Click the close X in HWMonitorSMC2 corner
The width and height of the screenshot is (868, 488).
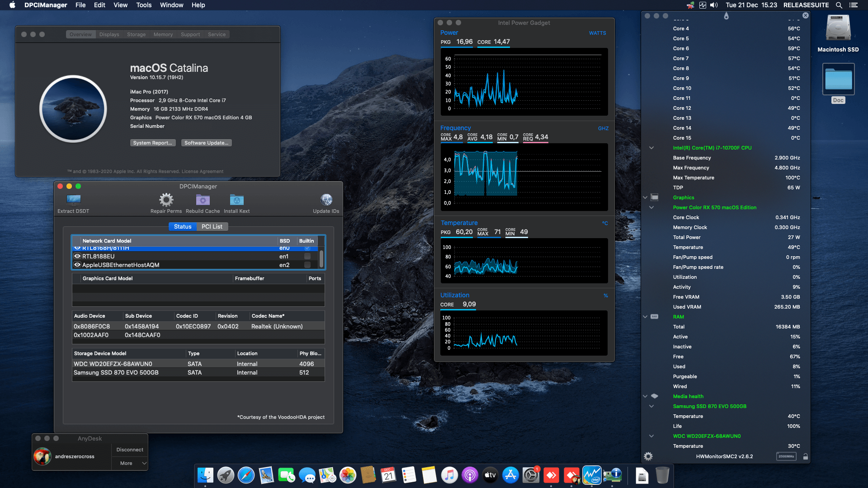(x=805, y=15)
